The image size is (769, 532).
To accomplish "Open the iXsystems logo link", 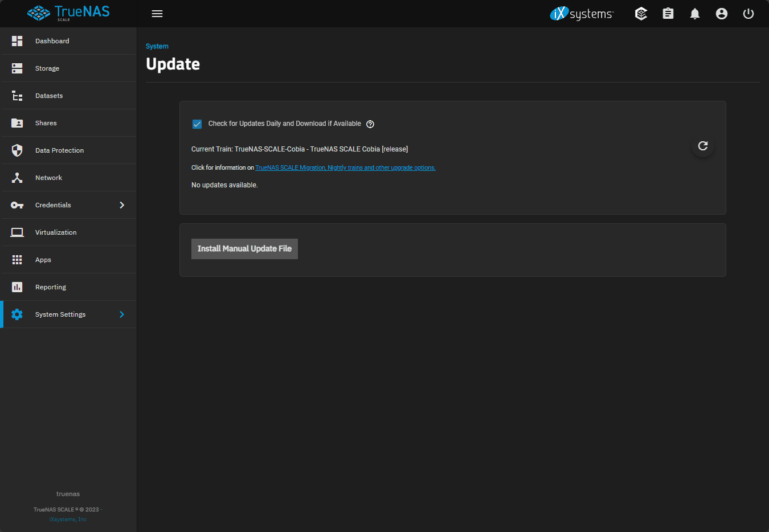I will (582, 14).
